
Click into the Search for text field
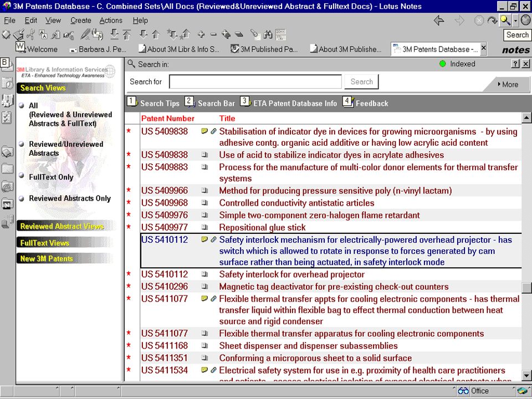(x=255, y=82)
